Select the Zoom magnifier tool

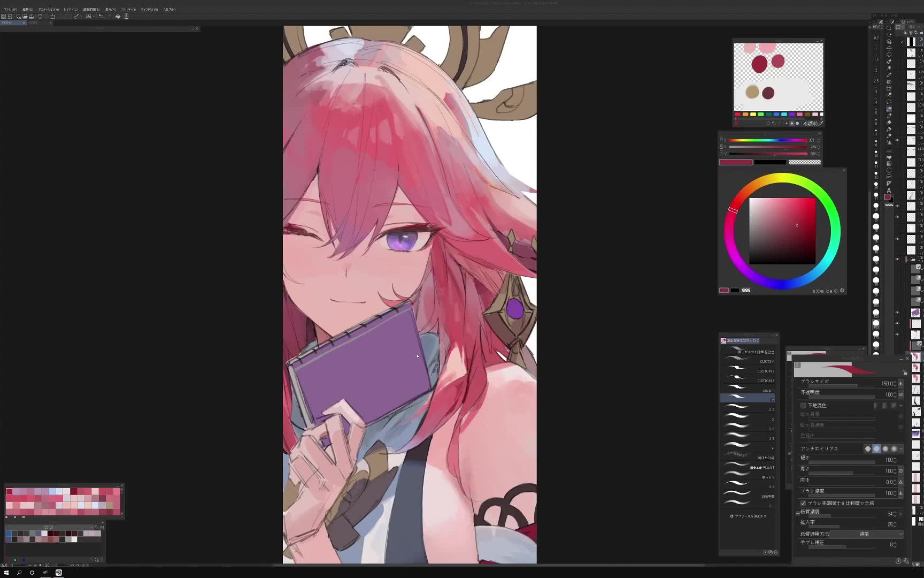(889, 28)
